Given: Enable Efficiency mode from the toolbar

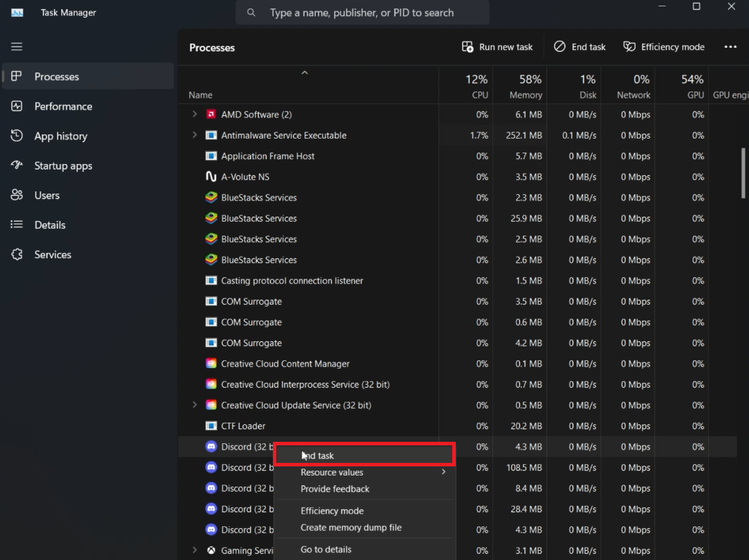Looking at the screenshot, I should point(662,46).
